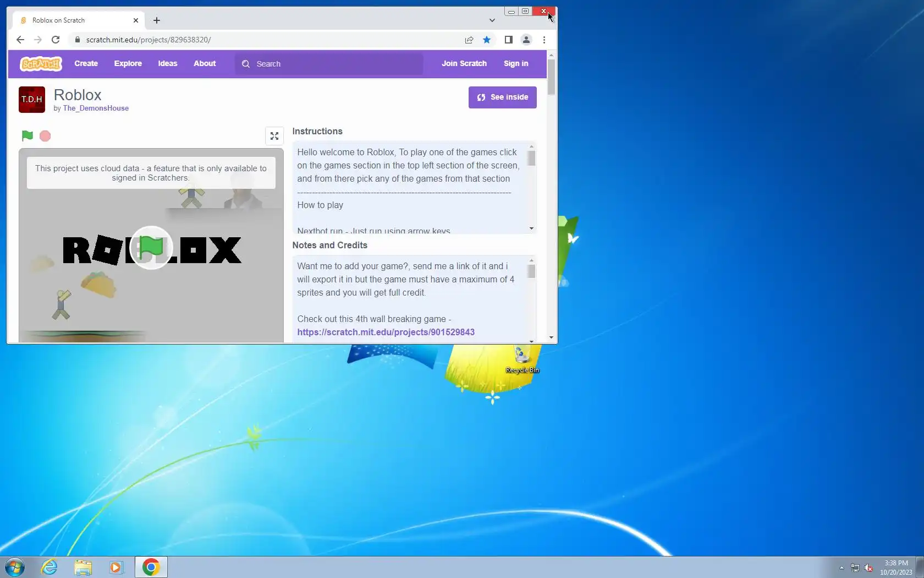Open the Windows Start button
This screenshot has height=578, width=924.
coord(15,567)
